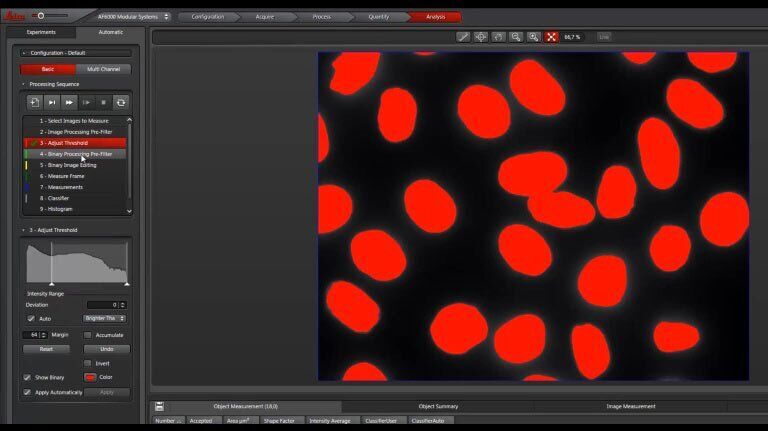Switch to the Experiments tab

41,32
